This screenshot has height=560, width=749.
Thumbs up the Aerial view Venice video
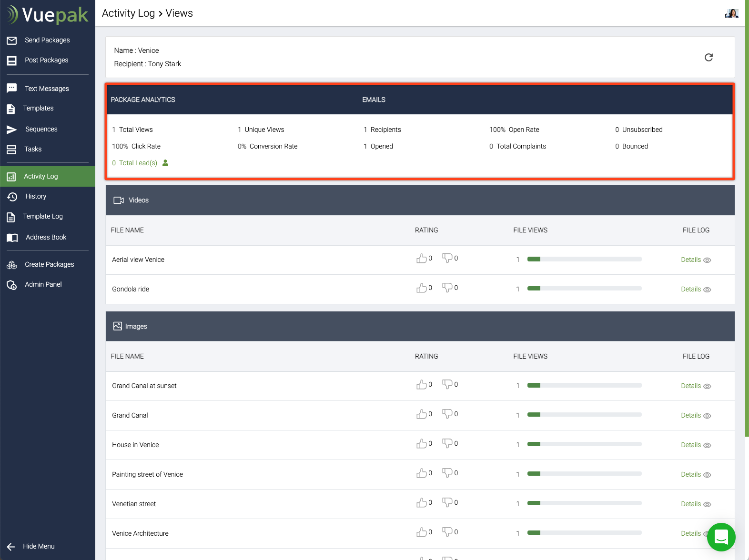421,259
